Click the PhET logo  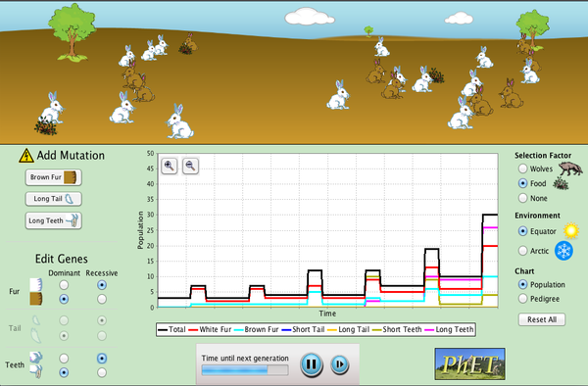pyautogui.click(x=469, y=363)
